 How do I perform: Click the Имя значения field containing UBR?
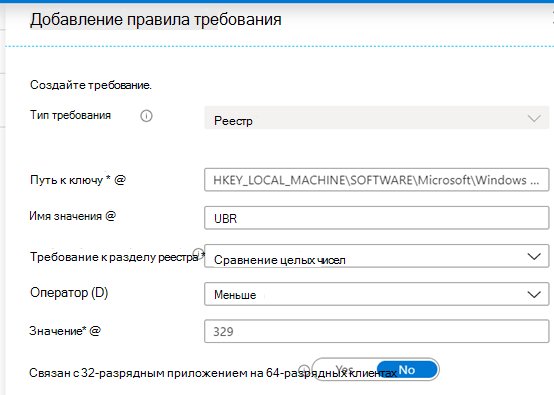pyautogui.click(x=376, y=218)
